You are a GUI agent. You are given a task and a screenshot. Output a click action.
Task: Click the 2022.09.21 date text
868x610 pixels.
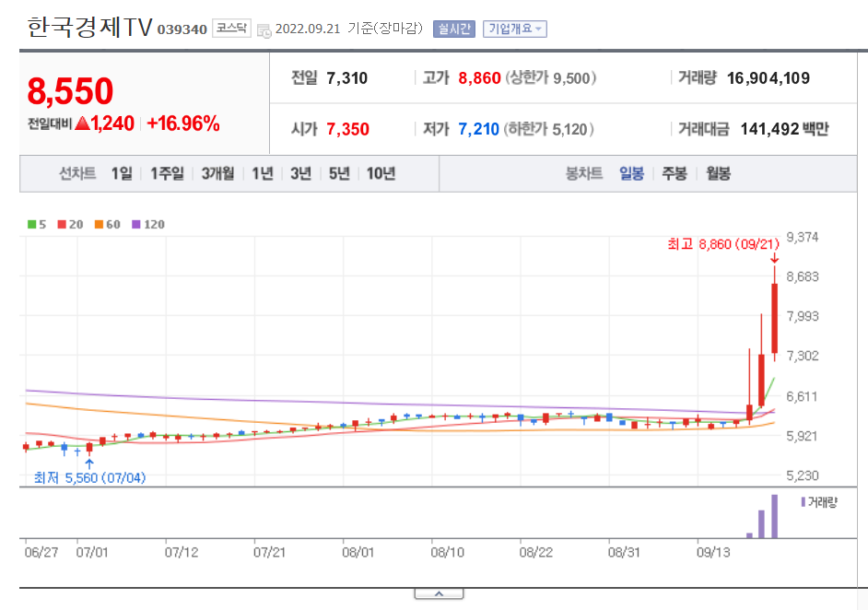point(308,29)
